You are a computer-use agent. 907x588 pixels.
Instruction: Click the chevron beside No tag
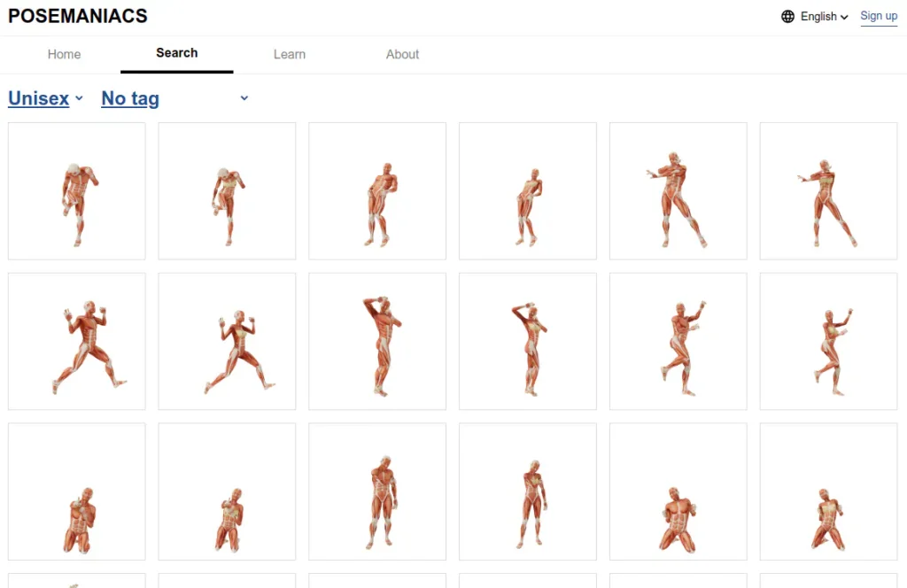point(244,98)
